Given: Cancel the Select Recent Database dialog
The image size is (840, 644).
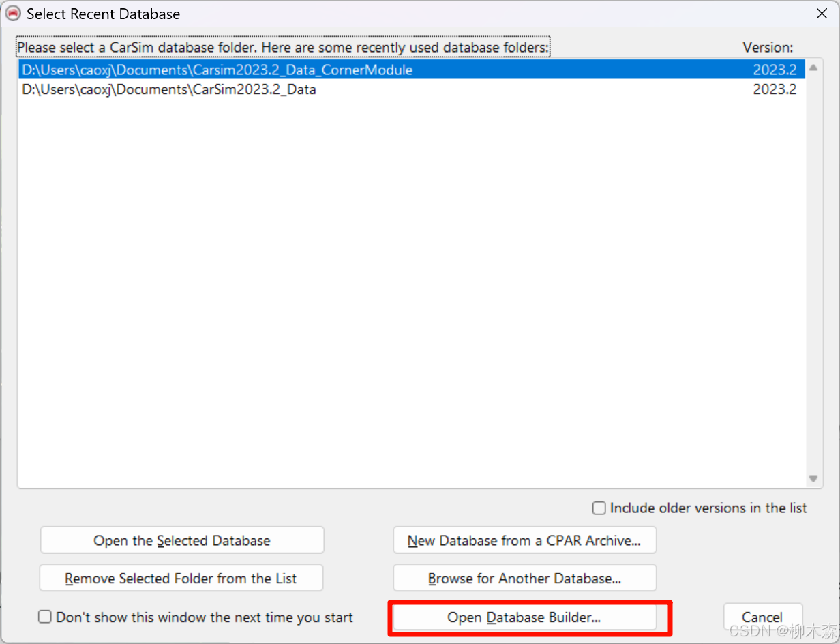Looking at the screenshot, I should point(762,617).
